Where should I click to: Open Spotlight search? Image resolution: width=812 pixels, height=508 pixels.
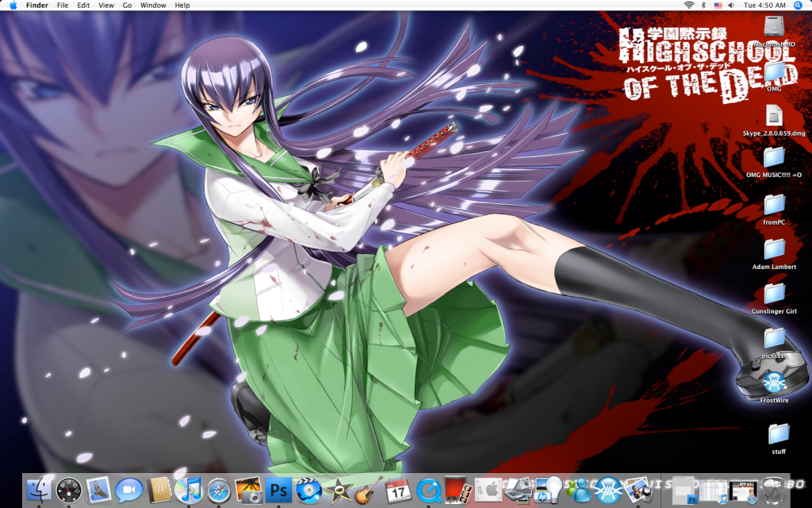(798, 6)
